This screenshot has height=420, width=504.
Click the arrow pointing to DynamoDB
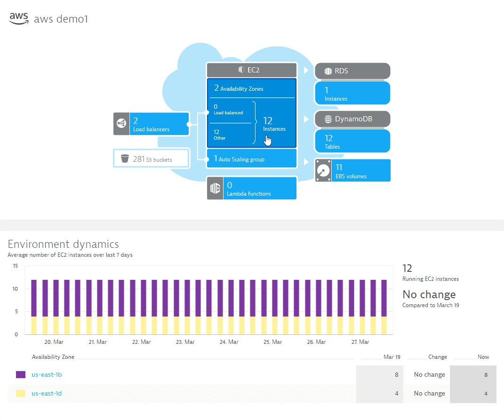(306, 119)
